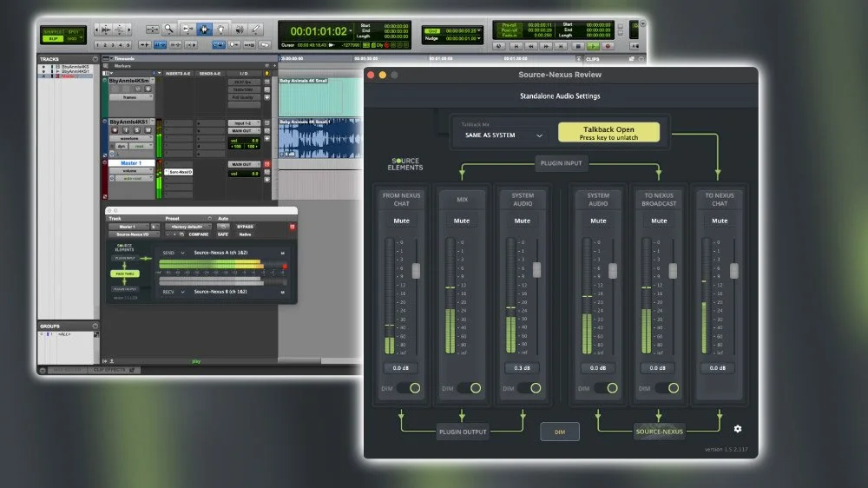The height and width of the screenshot is (488, 868).
Task: Open the factory default preset dropdown
Action: 188,227
